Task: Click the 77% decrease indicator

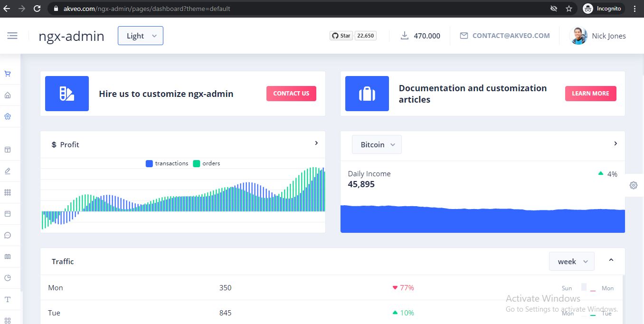Action: [x=403, y=288]
